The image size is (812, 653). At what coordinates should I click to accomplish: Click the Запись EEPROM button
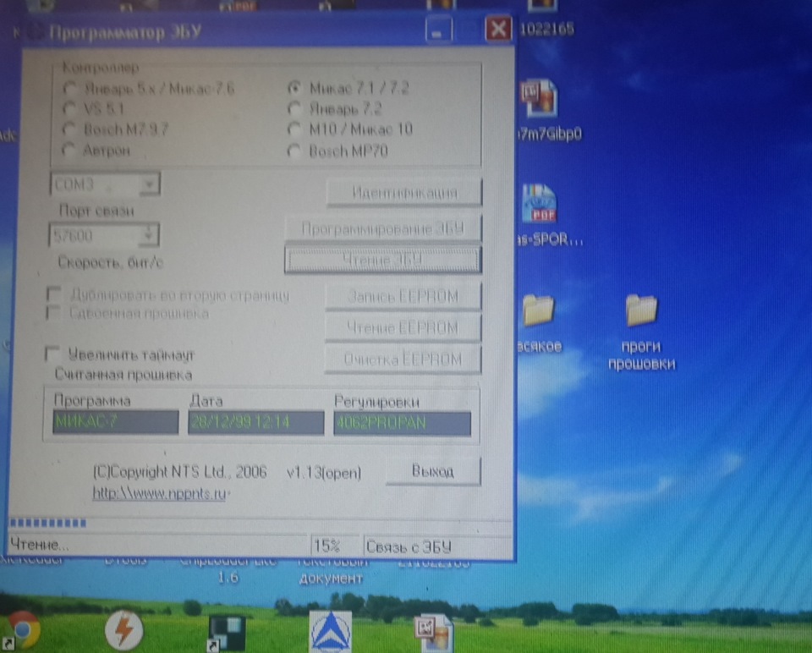[x=403, y=296]
